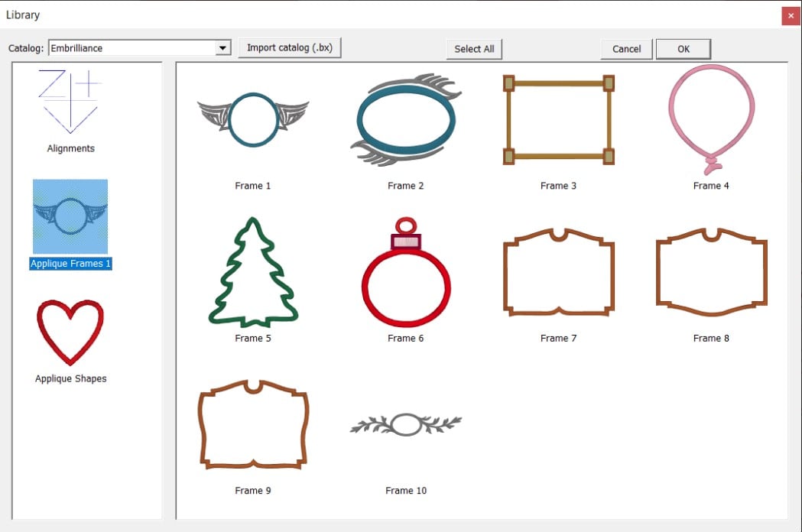The height and width of the screenshot is (532, 802).
Task: Pick the brown plaque Frame 7
Action: coord(559,271)
